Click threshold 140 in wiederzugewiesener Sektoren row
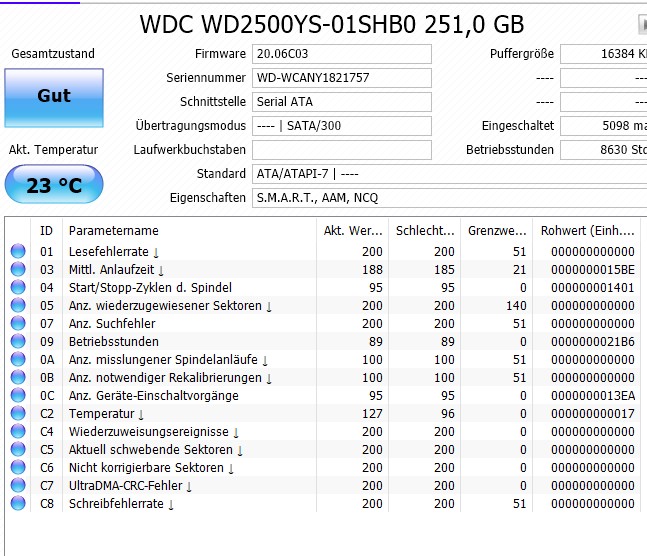647x556 pixels. tap(516, 305)
